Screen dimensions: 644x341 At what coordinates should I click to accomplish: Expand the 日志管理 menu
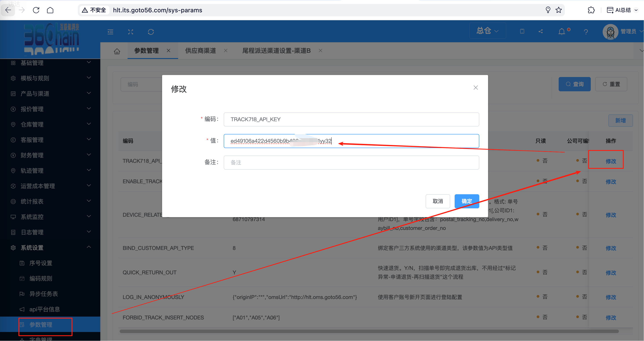pyautogui.click(x=50, y=232)
